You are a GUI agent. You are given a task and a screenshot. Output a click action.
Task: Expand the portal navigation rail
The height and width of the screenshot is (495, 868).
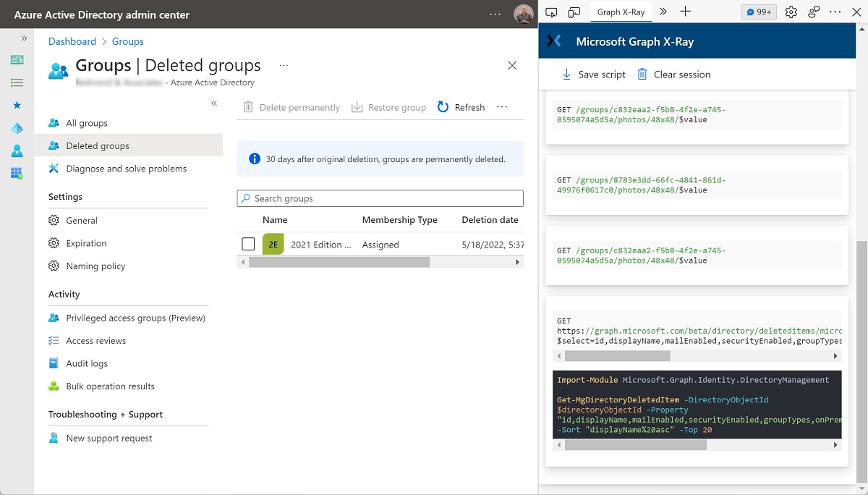[x=24, y=38]
